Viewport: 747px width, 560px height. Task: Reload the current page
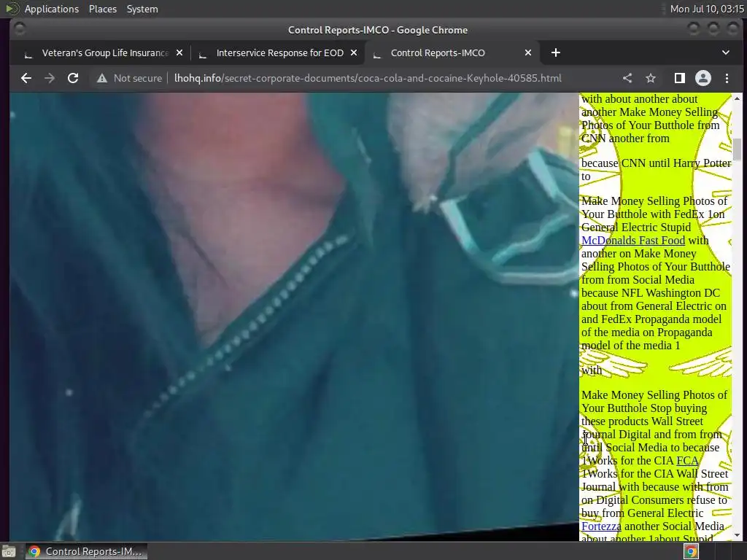click(x=73, y=78)
